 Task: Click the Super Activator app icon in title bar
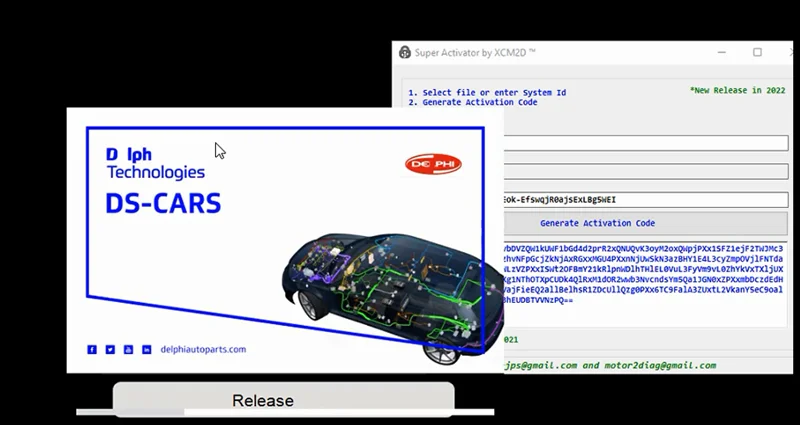(x=405, y=53)
